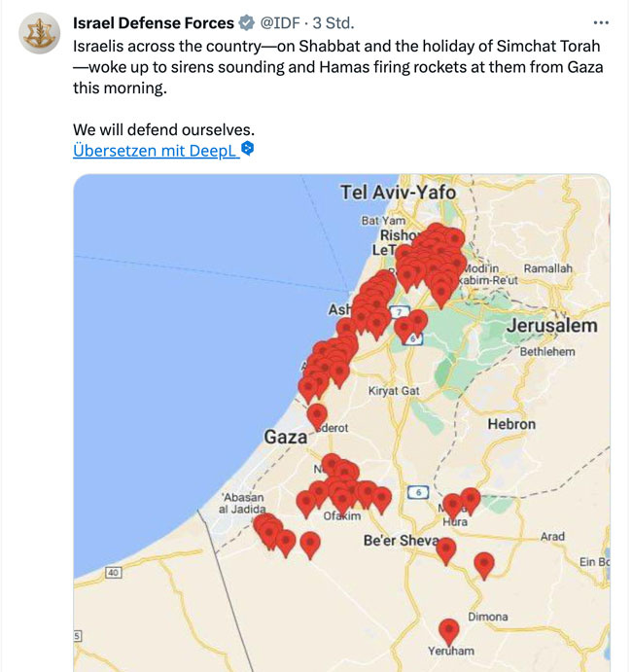This screenshot has height=672, width=632.
Task: Click the Hebron city label
Action: [x=511, y=424]
